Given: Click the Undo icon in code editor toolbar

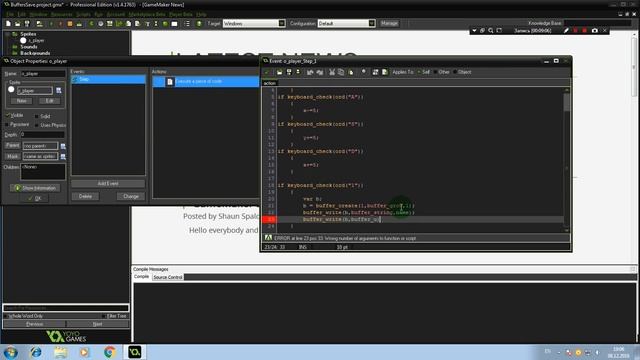Looking at the screenshot, I should 310,72.
